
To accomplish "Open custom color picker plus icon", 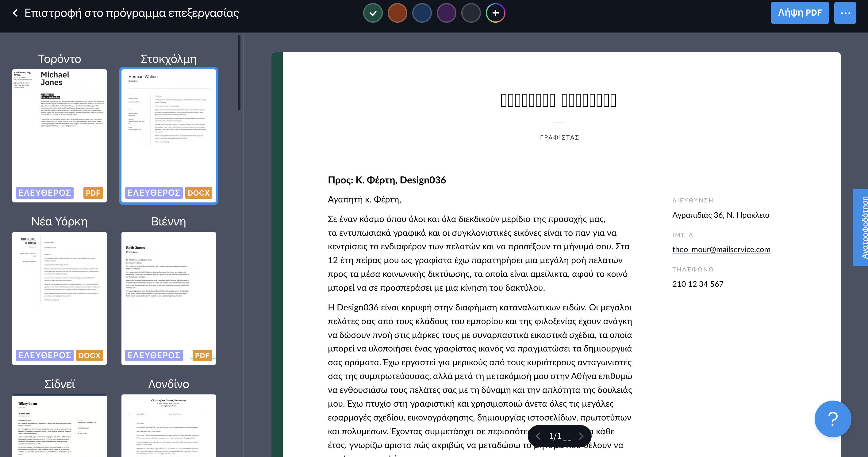I will click(495, 13).
